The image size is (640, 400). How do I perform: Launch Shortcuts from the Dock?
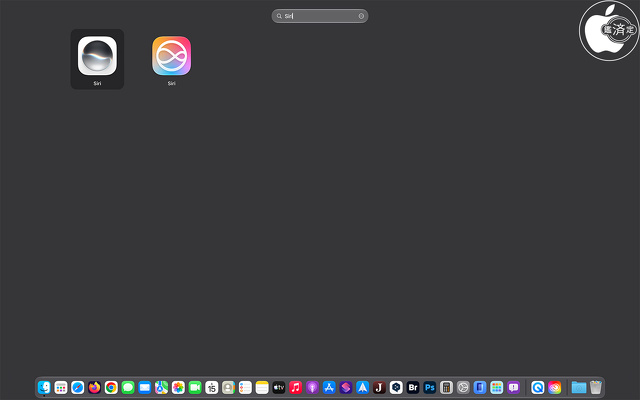coord(345,387)
